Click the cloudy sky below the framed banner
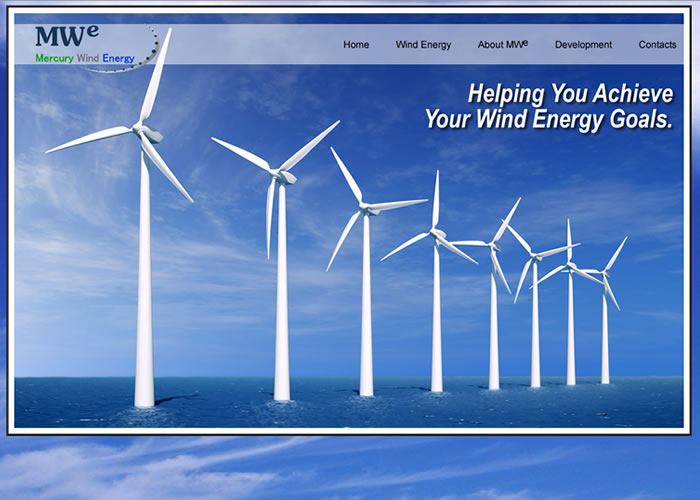This screenshot has height=500, width=700. 350,467
